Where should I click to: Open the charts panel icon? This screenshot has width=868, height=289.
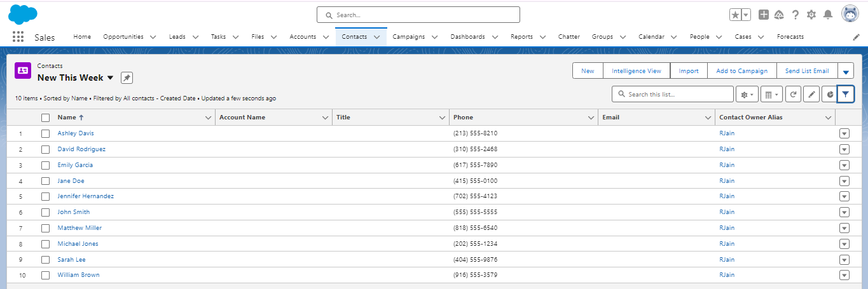click(829, 94)
